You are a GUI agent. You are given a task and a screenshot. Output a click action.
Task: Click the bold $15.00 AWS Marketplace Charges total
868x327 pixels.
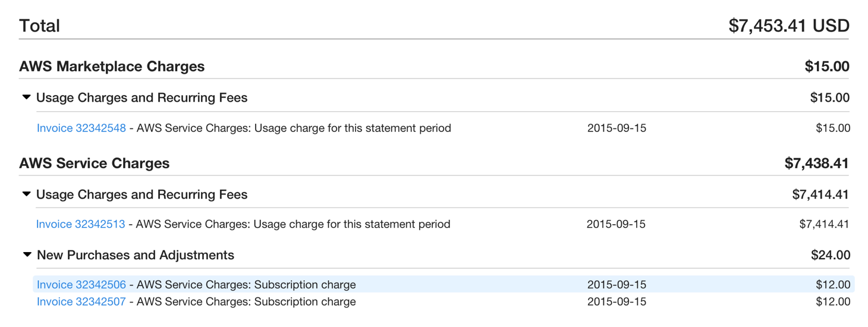tap(827, 66)
